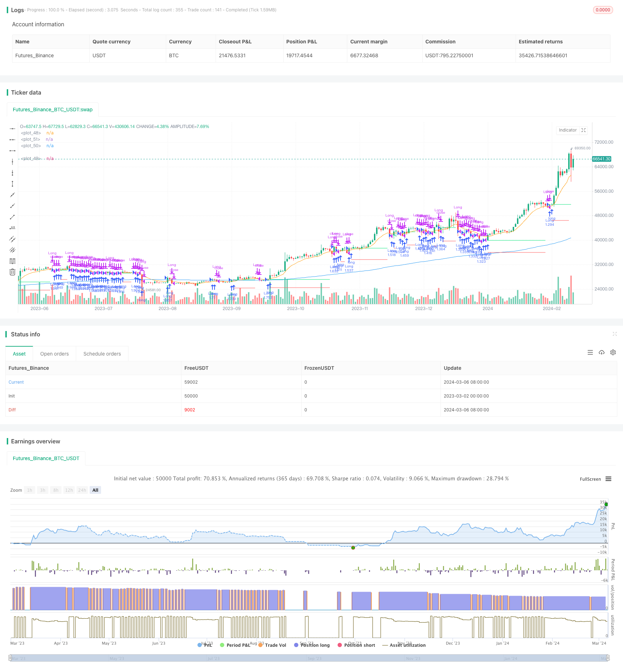Click the Update column header
Screen dimensions: 623x672
[452, 368]
